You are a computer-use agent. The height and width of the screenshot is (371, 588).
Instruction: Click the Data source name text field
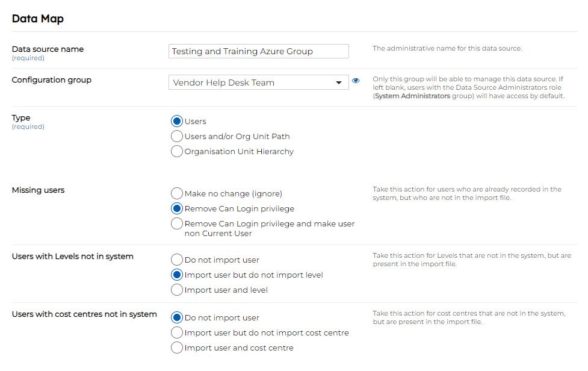(x=258, y=51)
